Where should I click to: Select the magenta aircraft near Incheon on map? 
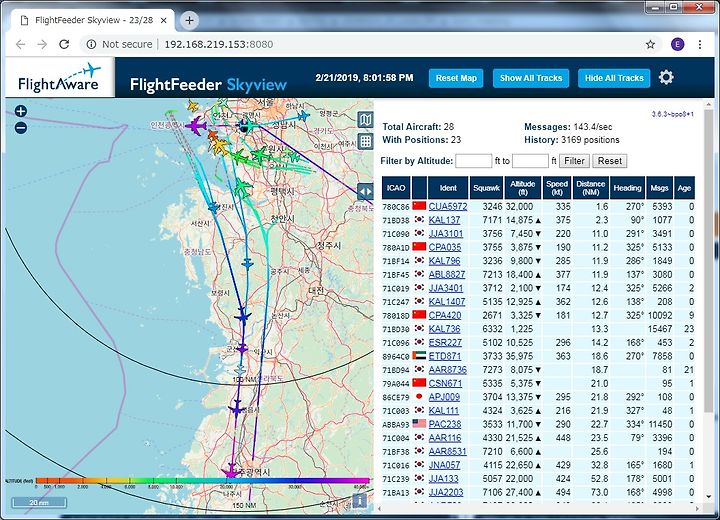tap(196, 125)
